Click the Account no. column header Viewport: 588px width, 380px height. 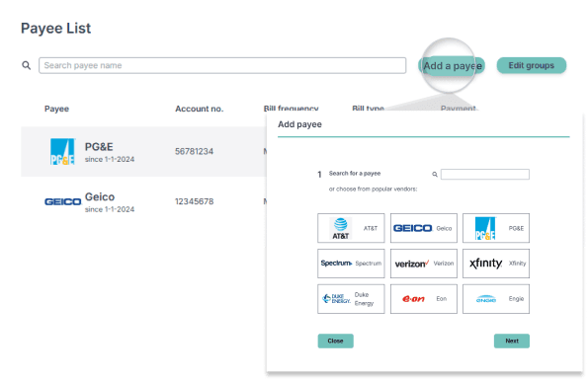[x=199, y=109]
